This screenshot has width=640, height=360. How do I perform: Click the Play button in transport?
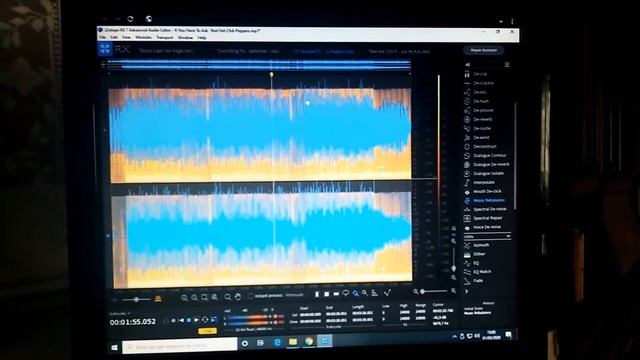197,320
